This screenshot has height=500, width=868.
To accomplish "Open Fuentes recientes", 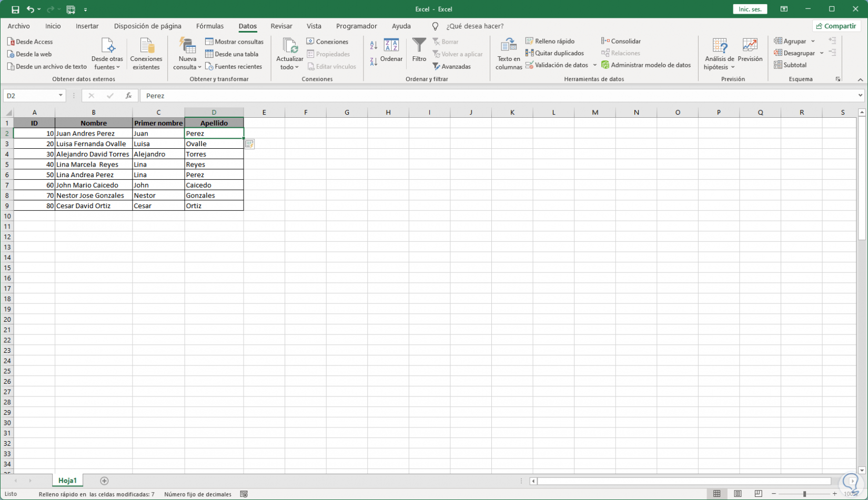I will click(234, 67).
